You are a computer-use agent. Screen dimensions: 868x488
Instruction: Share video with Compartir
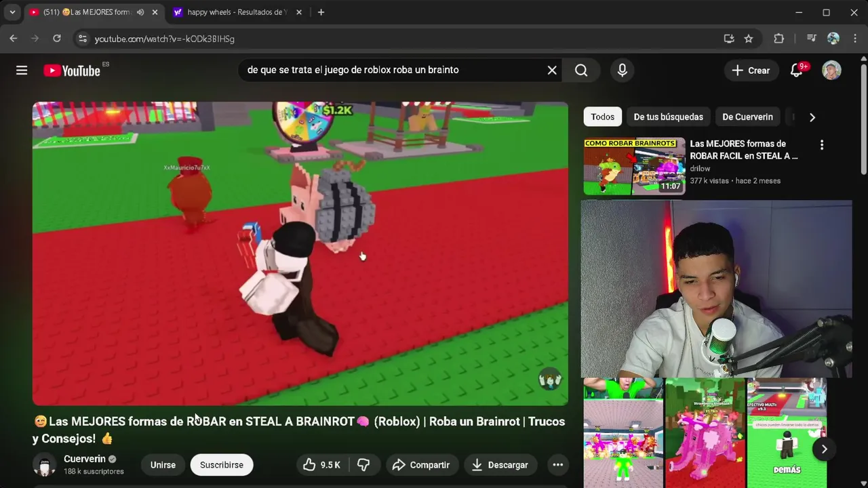pyautogui.click(x=420, y=464)
